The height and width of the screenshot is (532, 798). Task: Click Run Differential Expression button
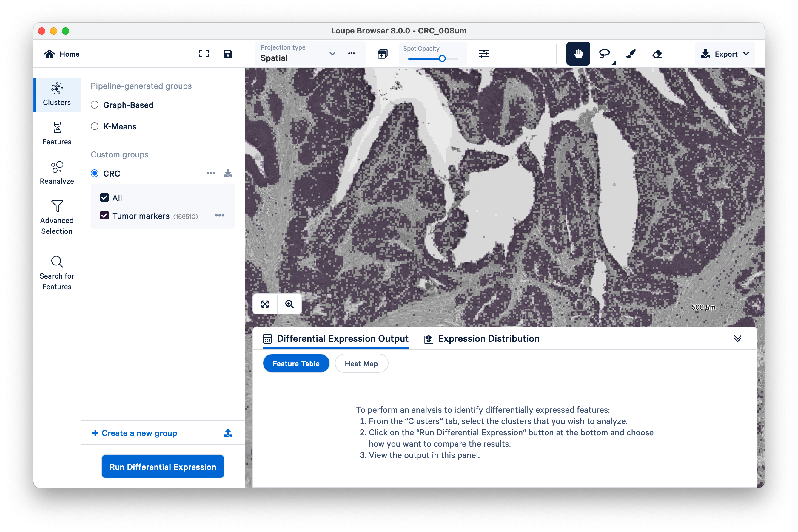tap(163, 467)
